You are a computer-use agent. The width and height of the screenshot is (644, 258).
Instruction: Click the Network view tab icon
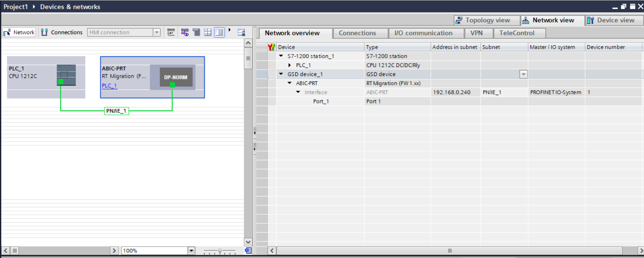(526, 21)
